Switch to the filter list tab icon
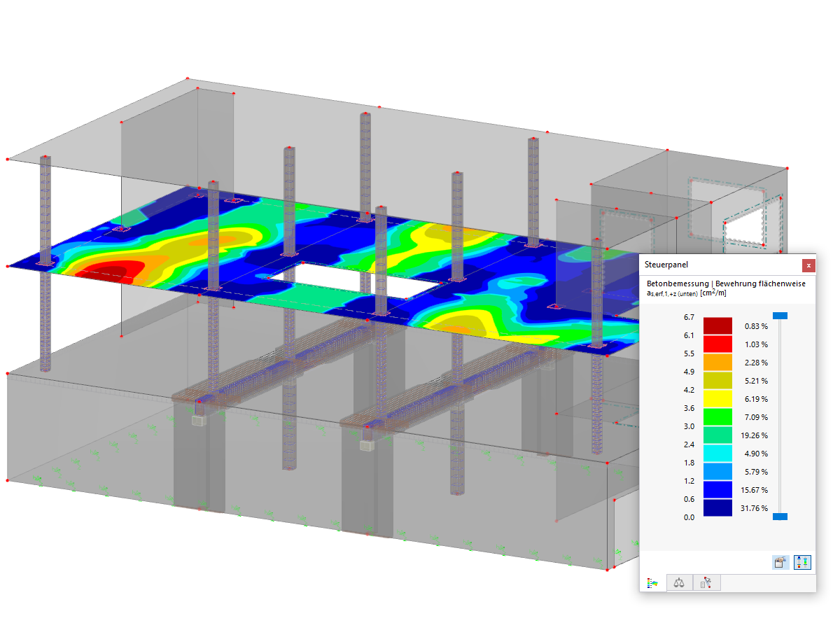Viewport: 840px width, 630px height. pyautogui.click(x=706, y=582)
